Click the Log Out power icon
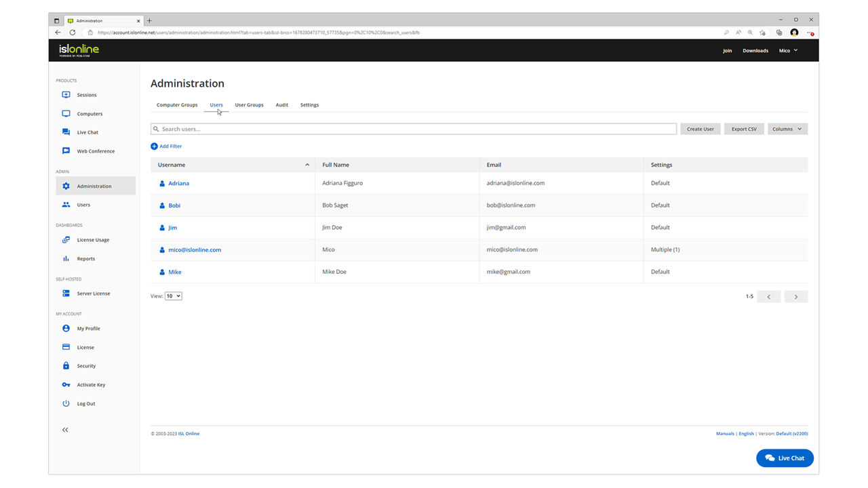 (x=66, y=404)
